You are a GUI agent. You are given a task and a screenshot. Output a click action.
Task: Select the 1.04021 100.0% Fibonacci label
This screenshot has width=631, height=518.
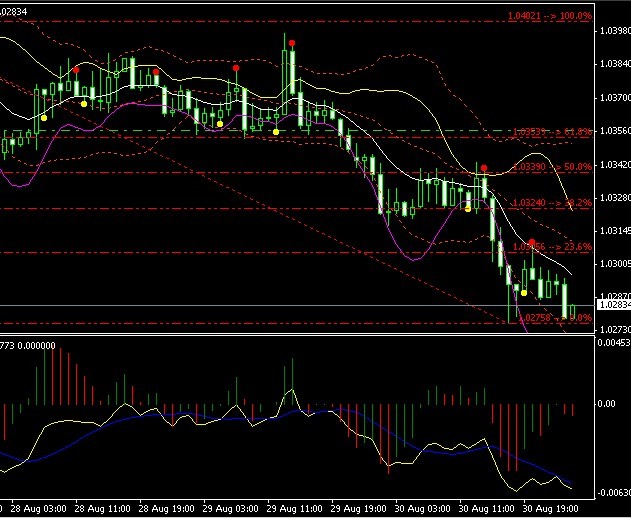(x=550, y=16)
